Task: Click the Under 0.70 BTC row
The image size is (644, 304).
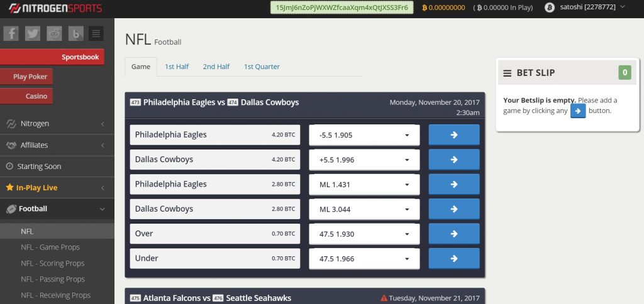Action: point(215,258)
